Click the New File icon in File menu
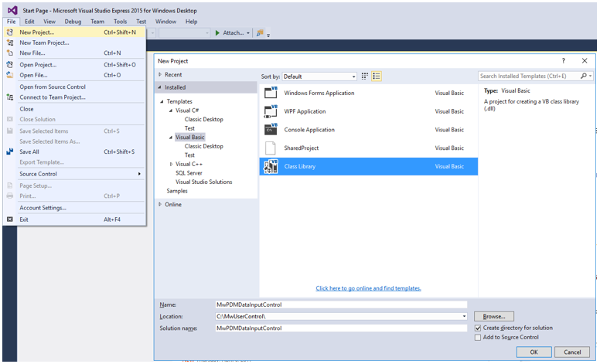 coord(10,53)
